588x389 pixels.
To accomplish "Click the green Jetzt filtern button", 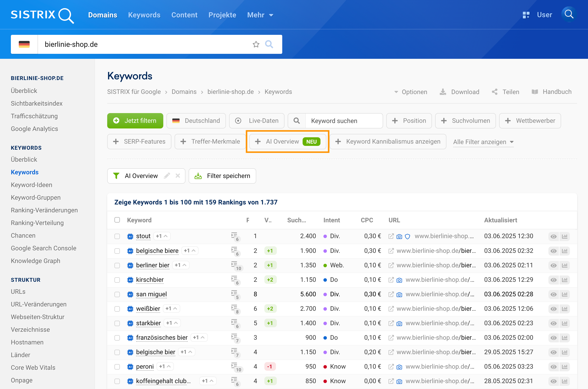I will tap(135, 121).
